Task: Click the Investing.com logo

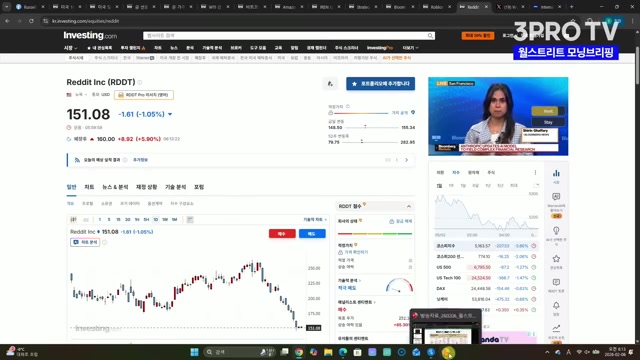Action: click(x=90, y=36)
